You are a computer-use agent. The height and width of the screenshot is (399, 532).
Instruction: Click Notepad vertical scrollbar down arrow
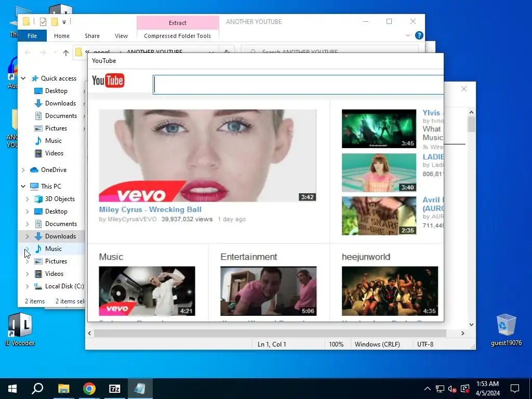tap(471, 325)
